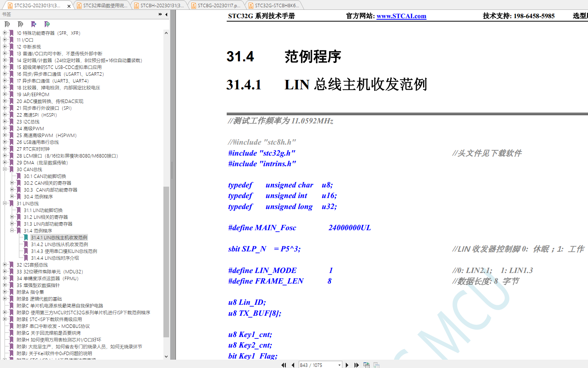
Task: Open bookmark 19 IAP/EEPROM
Action: (33, 94)
